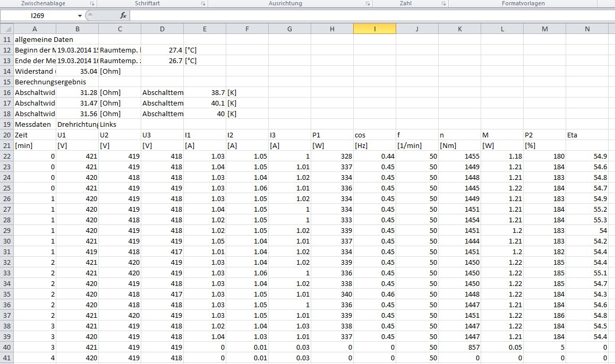This screenshot has height=364, width=615.
Task: Select column I header
Action: click(x=374, y=29)
